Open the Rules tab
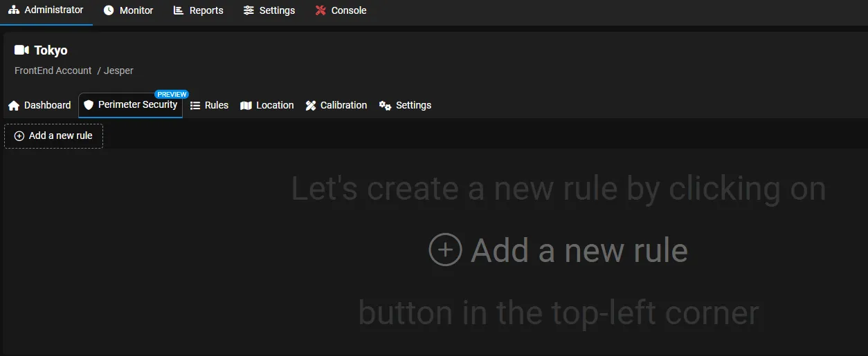Viewport: 868px width, 356px height. 209,105
